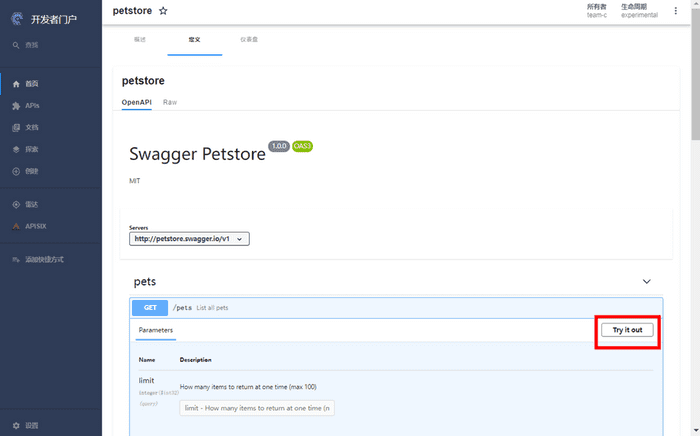Open the docs (文档) sidebar item
Screen dimensions: 700x436
(x=25, y=128)
